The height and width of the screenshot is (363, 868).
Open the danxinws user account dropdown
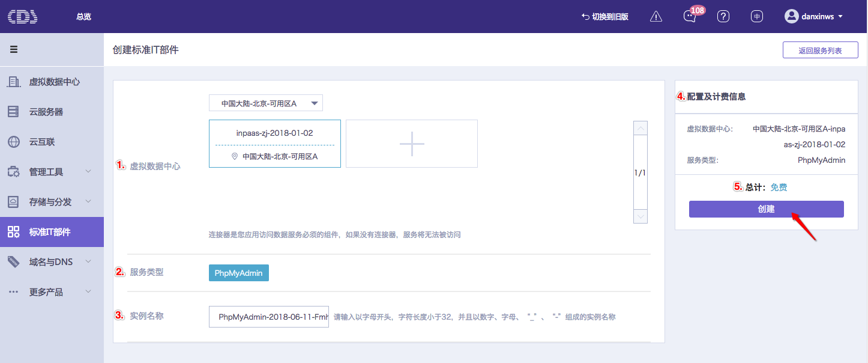814,17
